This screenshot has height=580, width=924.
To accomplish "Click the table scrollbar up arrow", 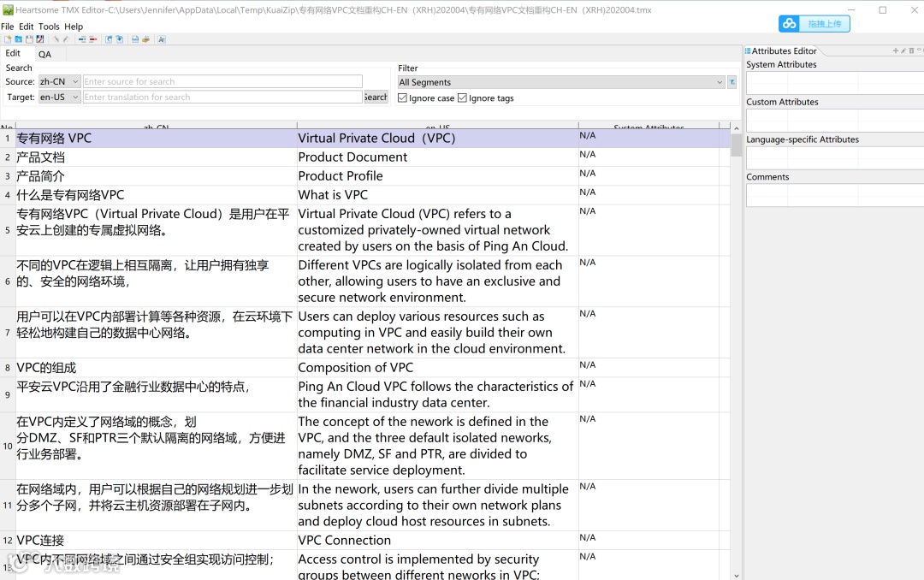I will point(736,128).
